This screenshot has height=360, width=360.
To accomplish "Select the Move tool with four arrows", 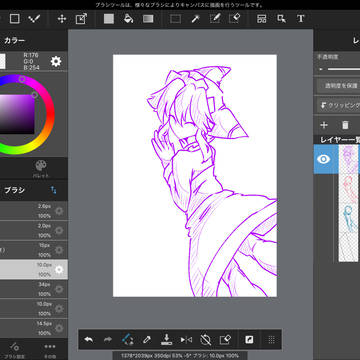I will coord(62,19).
